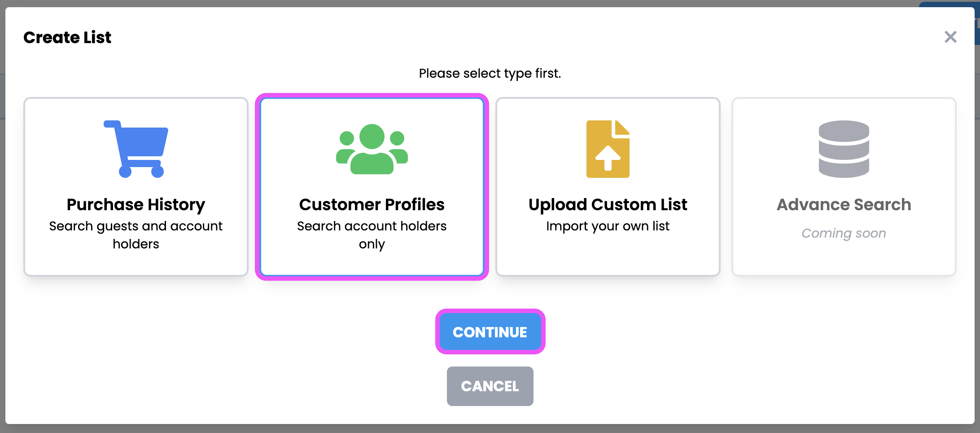Viewport: 980px width, 433px height.
Task: Click the Advance Search title
Action: pos(844,205)
